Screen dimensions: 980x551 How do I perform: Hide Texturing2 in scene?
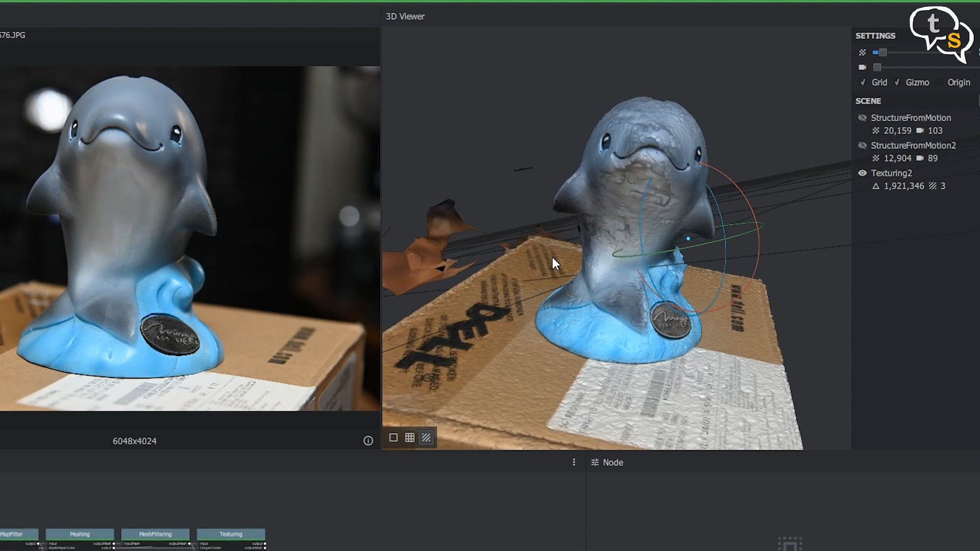862,173
